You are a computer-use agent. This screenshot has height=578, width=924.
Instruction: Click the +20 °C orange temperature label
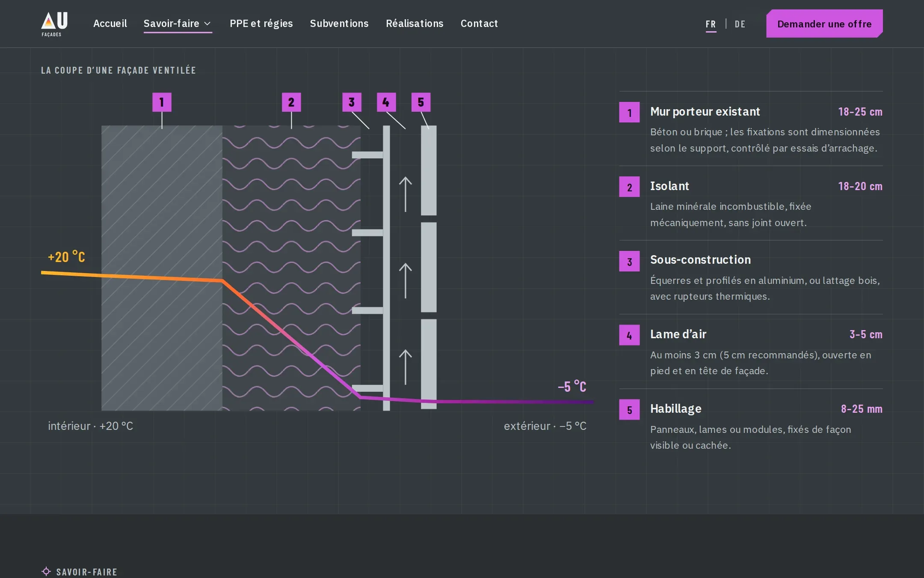66,257
